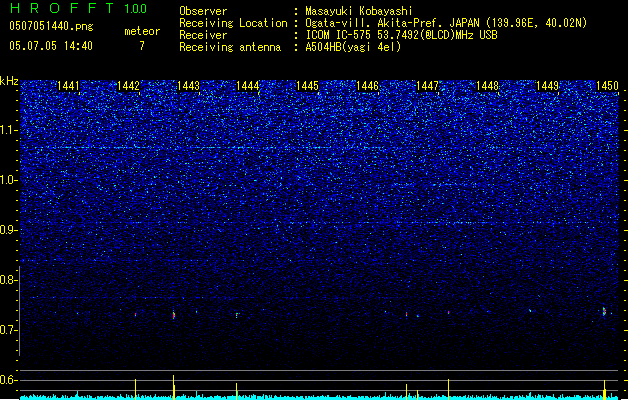Click the kHz axis unit label

coord(9,81)
